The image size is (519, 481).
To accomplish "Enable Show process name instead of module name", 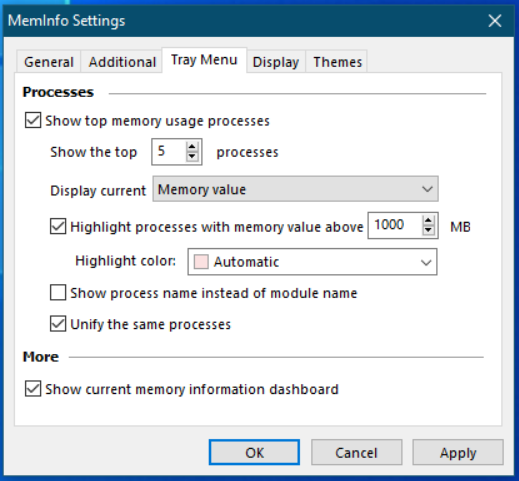I will point(58,293).
